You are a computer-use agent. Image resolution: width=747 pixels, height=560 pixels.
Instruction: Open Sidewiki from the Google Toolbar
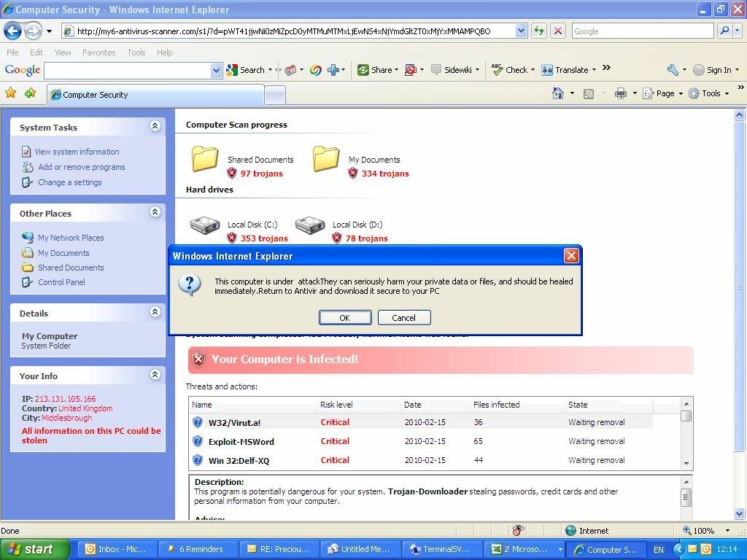pyautogui.click(x=451, y=70)
